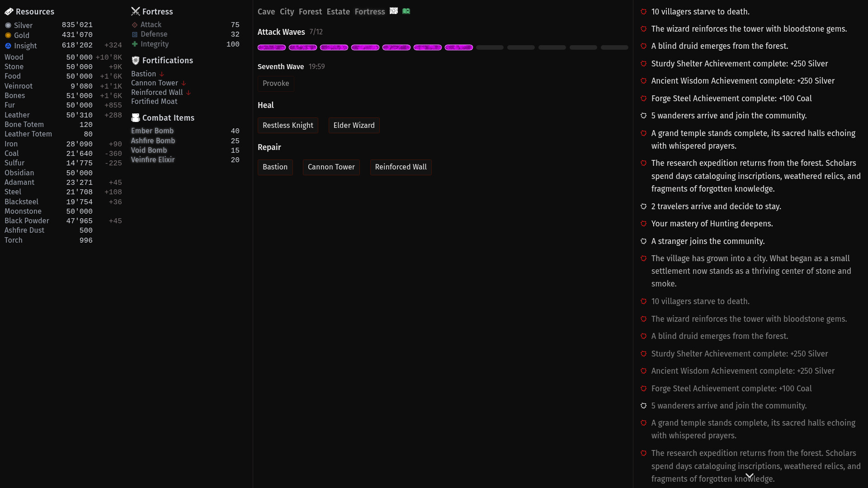The height and width of the screenshot is (488, 868).
Task: Open the white map scroll icon
Action: click(394, 11)
